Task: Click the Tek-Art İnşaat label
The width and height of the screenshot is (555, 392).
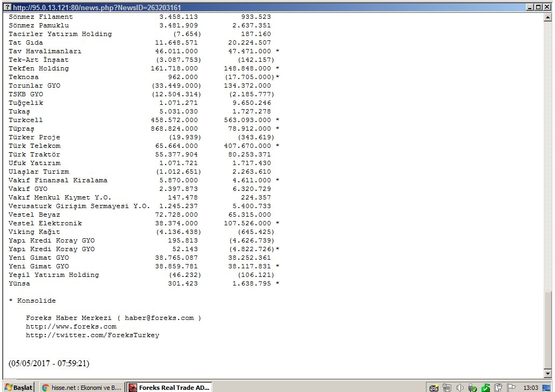Action: pos(39,60)
